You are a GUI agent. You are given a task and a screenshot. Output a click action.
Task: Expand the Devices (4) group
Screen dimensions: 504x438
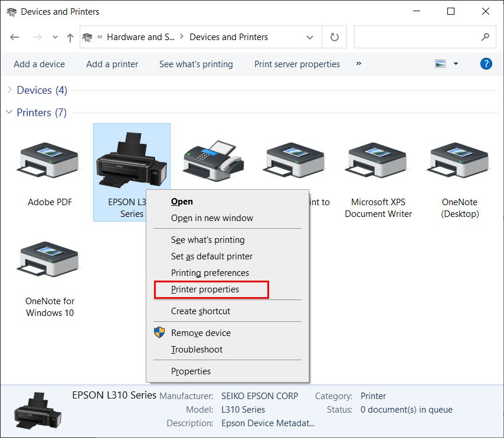(x=9, y=90)
